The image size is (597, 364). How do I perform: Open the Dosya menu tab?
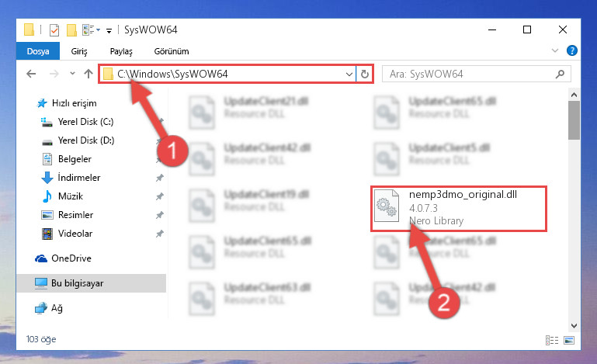pyautogui.click(x=38, y=51)
